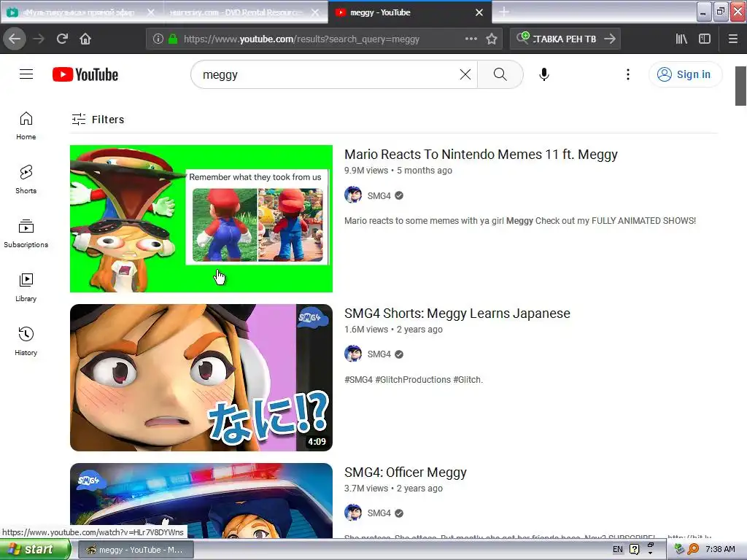Reload the page
The width and height of the screenshot is (747, 560).
62,39
